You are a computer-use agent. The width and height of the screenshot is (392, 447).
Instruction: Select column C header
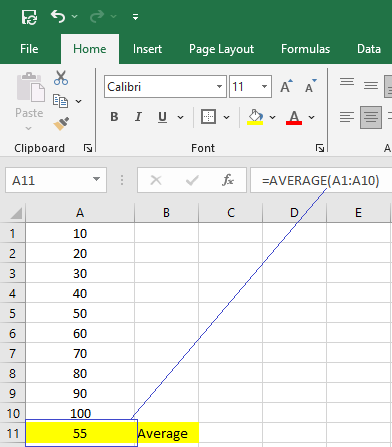click(x=231, y=212)
